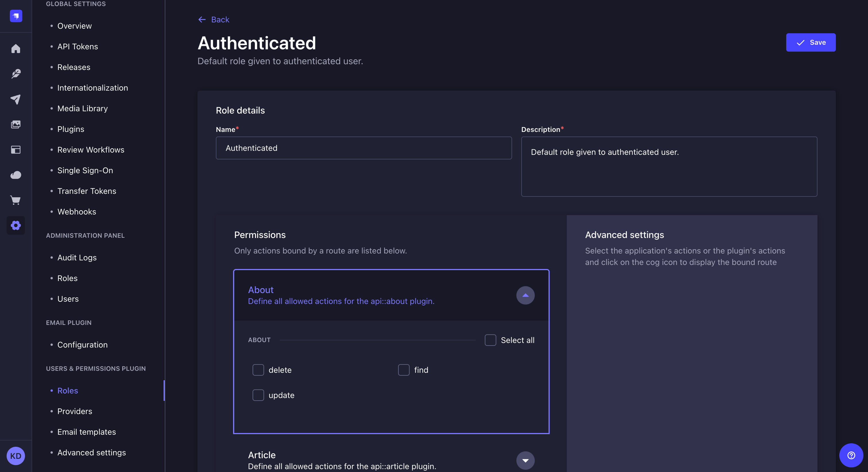Open the KD user avatar menu

[15, 456]
